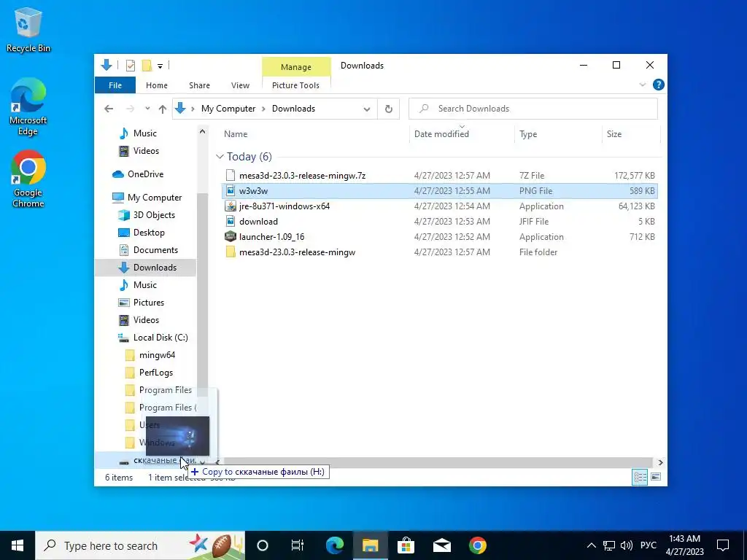Switch to Details view layout

click(x=640, y=477)
